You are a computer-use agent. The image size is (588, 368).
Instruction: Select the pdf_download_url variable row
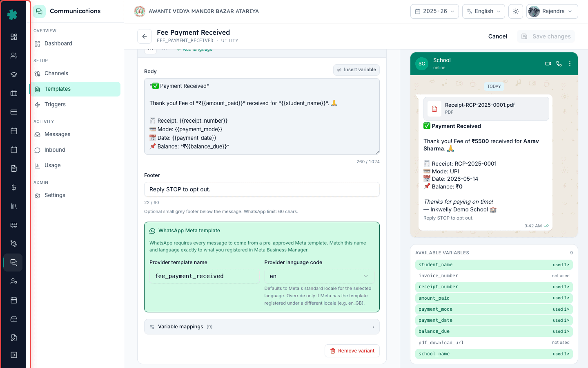(494, 343)
